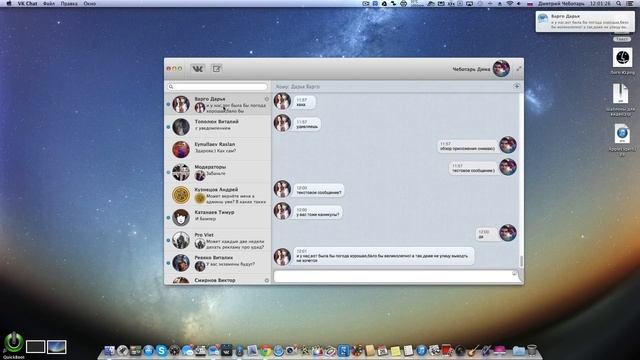Click the 11:57 'обзор приложения' outgoing message

467,146
